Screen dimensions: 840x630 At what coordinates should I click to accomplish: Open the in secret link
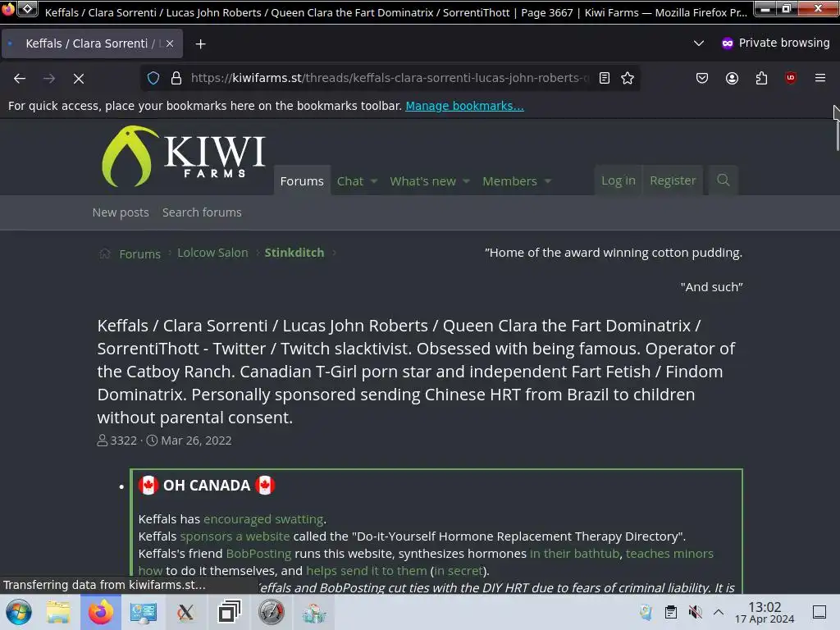(x=458, y=571)
